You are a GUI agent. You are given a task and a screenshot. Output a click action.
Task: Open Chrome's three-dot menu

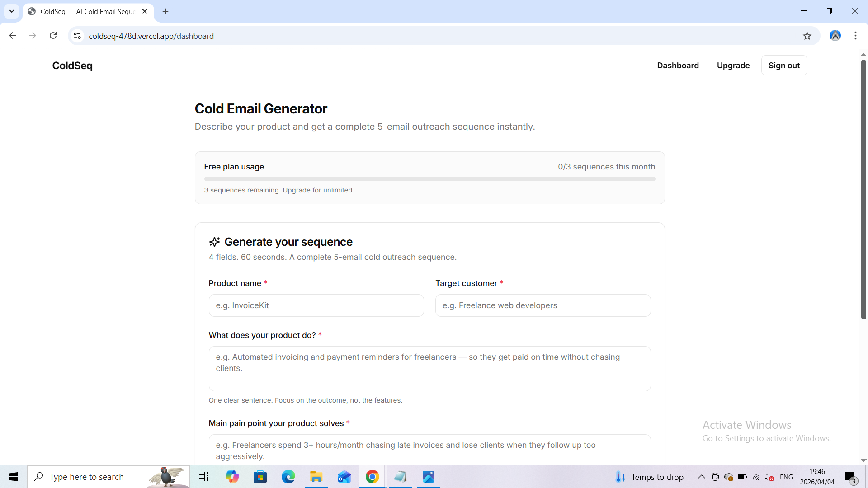pyautogui.click(x=855, y=36)
